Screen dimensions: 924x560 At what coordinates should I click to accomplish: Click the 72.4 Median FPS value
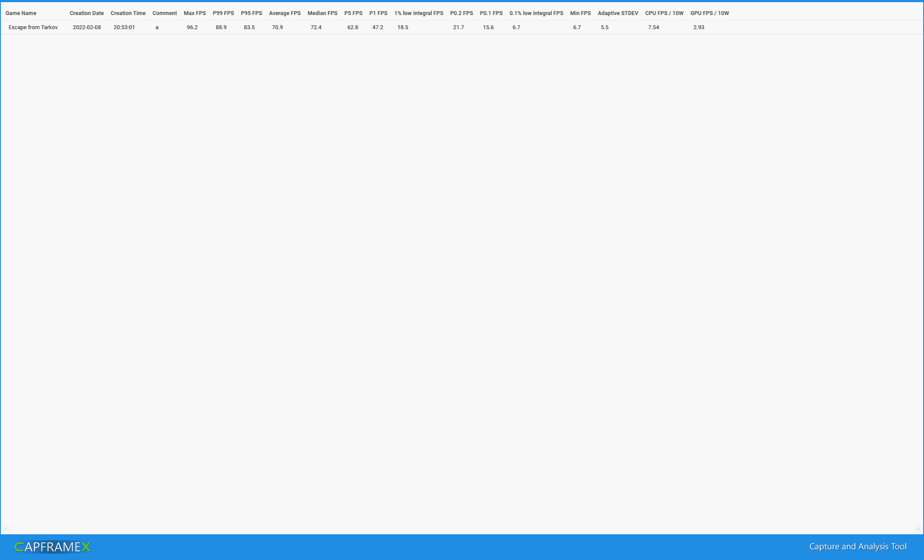point(316,27)
